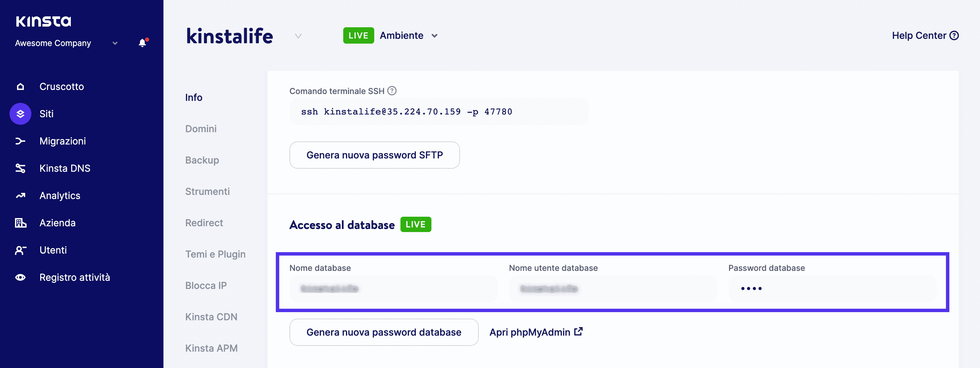The image size is (980, 368).
Task: Select the Info tab
Action: pos(194,97)
